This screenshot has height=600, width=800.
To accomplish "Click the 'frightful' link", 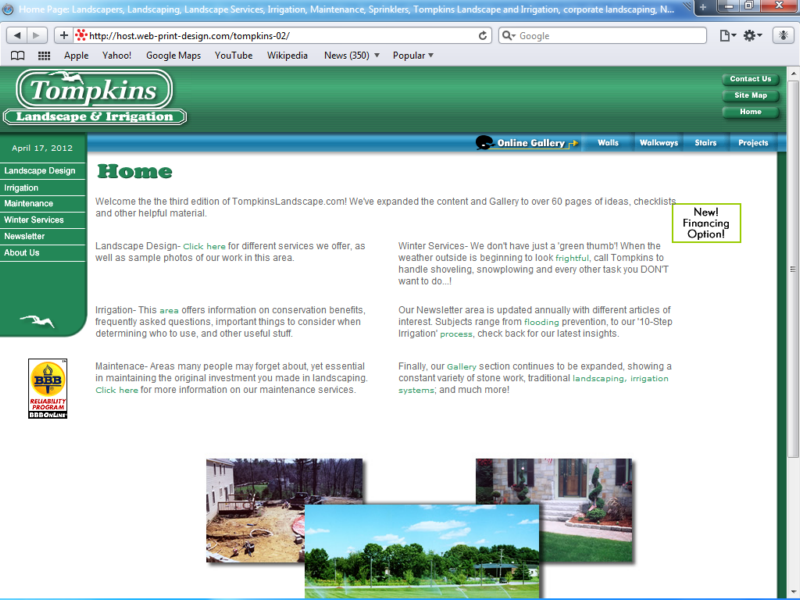I will 572,258.
